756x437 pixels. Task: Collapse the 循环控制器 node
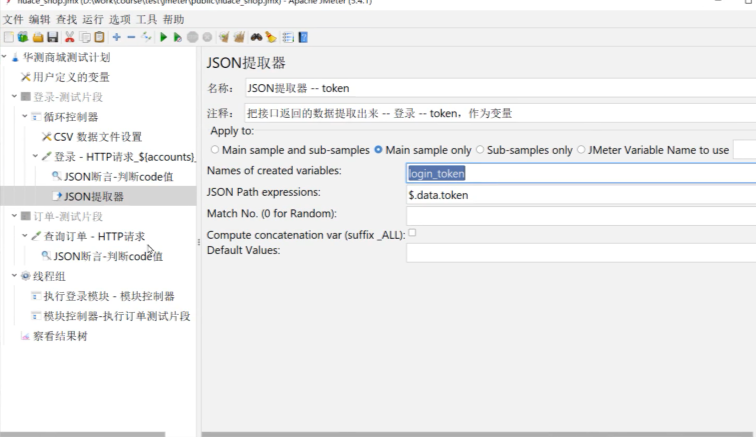(x=25, y=116)
